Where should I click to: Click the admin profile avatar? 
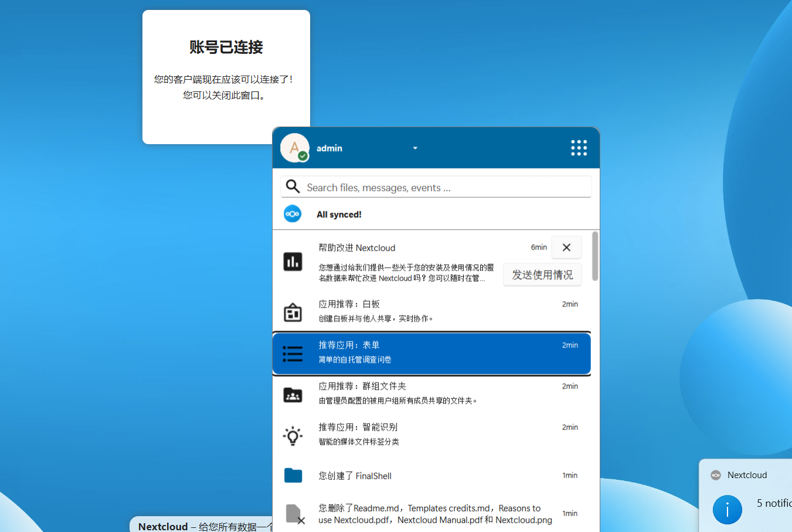tap(294, 147)
